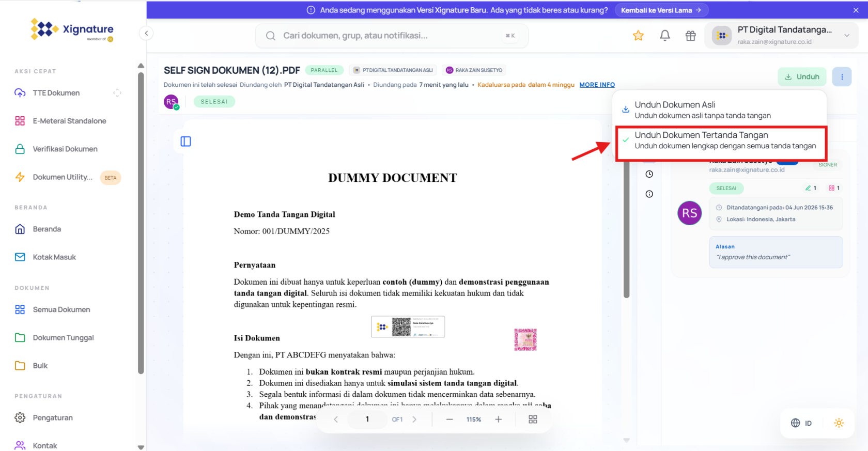Click the sidebar scroll down arrow
This screenshot has width=868, height=451.
141,447
